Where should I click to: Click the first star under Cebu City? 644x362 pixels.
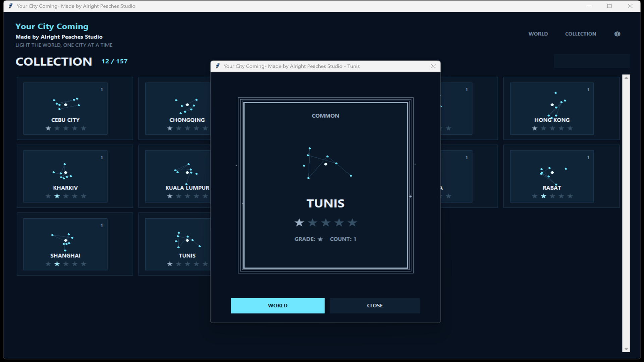coord(48,128)
